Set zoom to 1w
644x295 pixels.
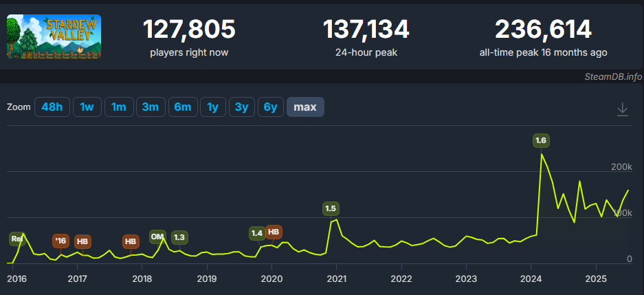pos(87,107)
